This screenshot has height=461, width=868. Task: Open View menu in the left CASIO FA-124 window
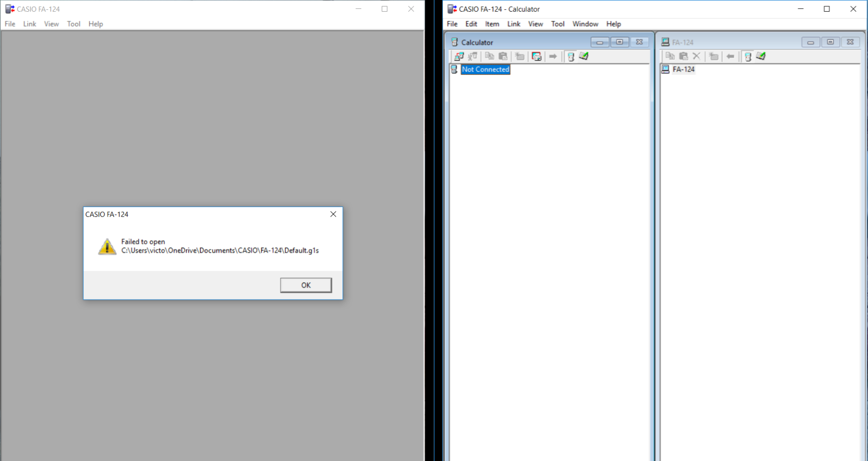point(51,24)
